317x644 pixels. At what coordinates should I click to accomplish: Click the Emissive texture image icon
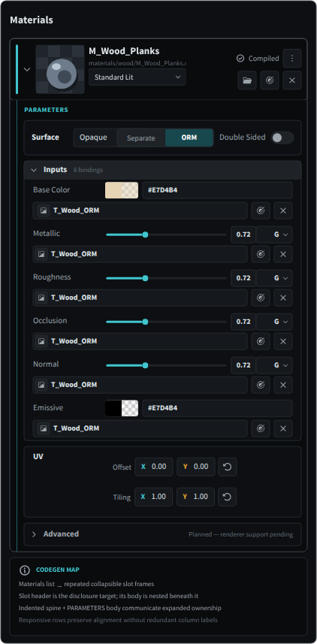coord(43,428)
